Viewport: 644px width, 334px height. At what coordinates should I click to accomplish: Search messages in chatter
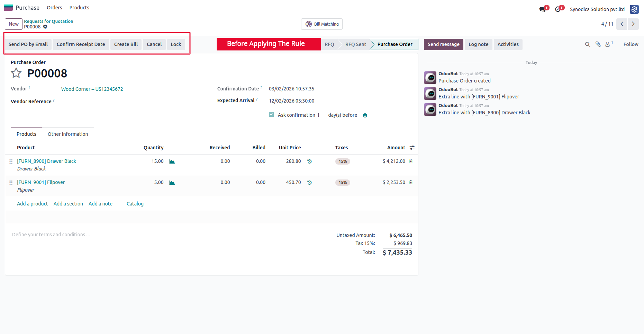point(587,44)
